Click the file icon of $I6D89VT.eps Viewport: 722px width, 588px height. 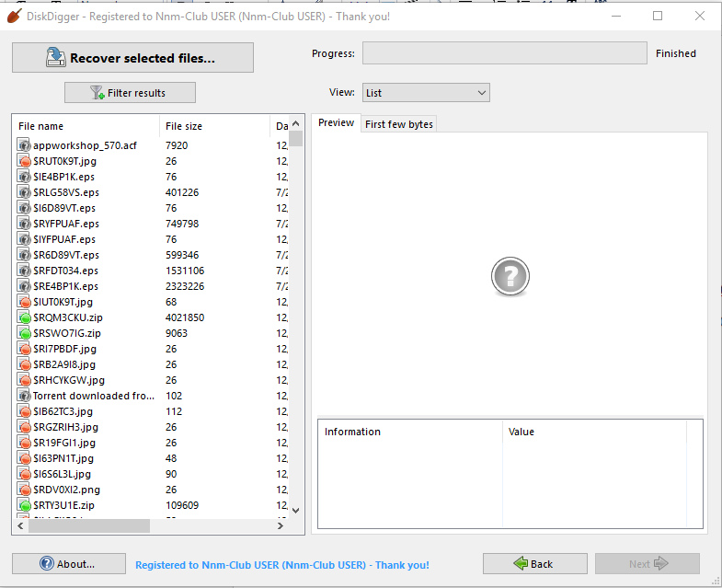point(24,208)
